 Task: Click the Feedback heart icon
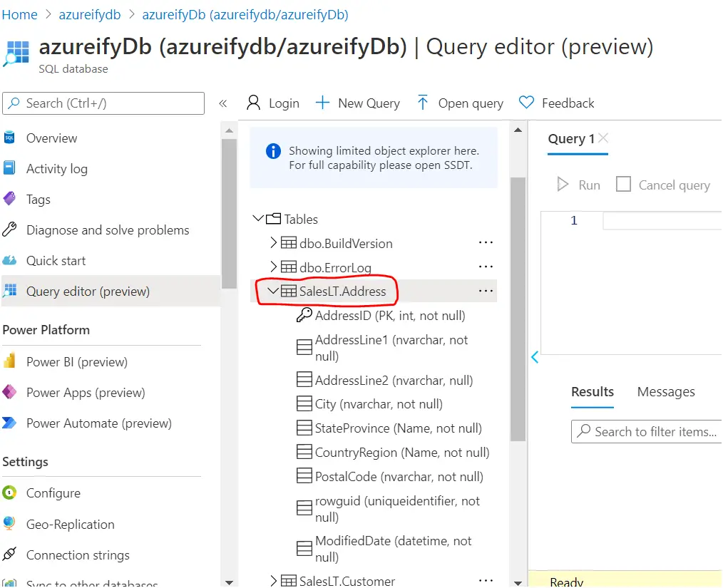[526, 103]
